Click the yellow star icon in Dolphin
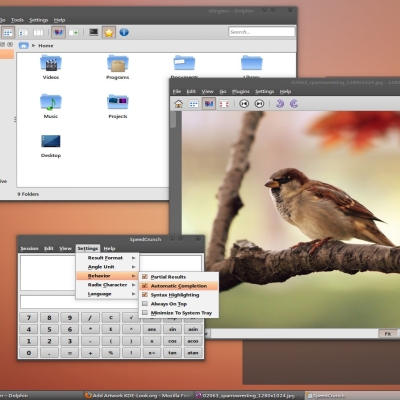 pyautogui.click(x=109, y=33)
